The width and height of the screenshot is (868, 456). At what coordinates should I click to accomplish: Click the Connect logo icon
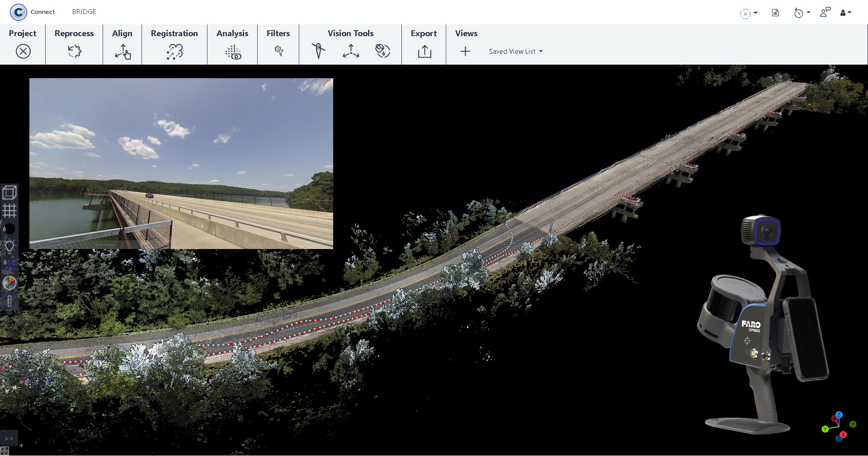(18, 12)
